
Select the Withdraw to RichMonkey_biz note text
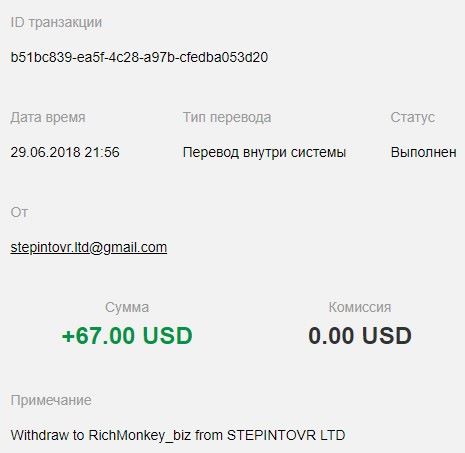coord(101,435)
